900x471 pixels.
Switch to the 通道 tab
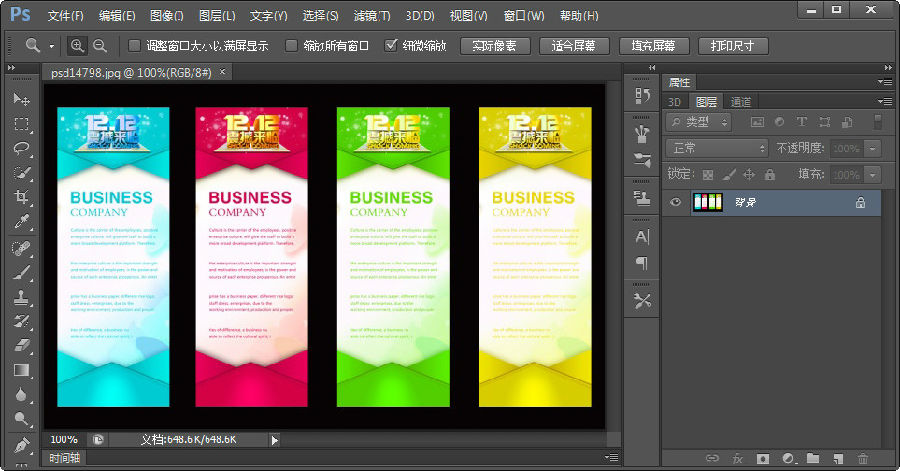tap(740, 101)
